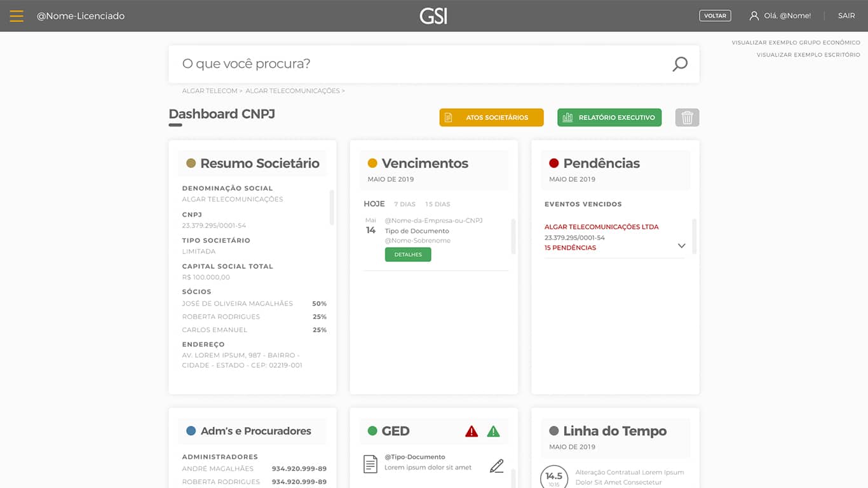Click the user profile icon
The height and width of the screenshot is (488, 868).
754,16
